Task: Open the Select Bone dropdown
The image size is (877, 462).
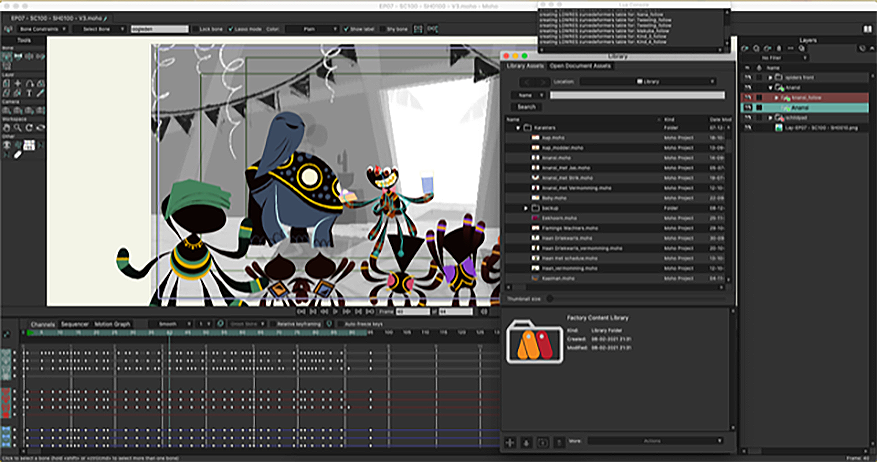Action: 100,29
